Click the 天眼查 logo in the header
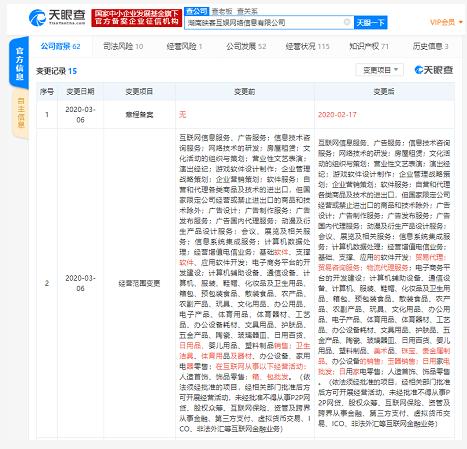 (57, 17)
